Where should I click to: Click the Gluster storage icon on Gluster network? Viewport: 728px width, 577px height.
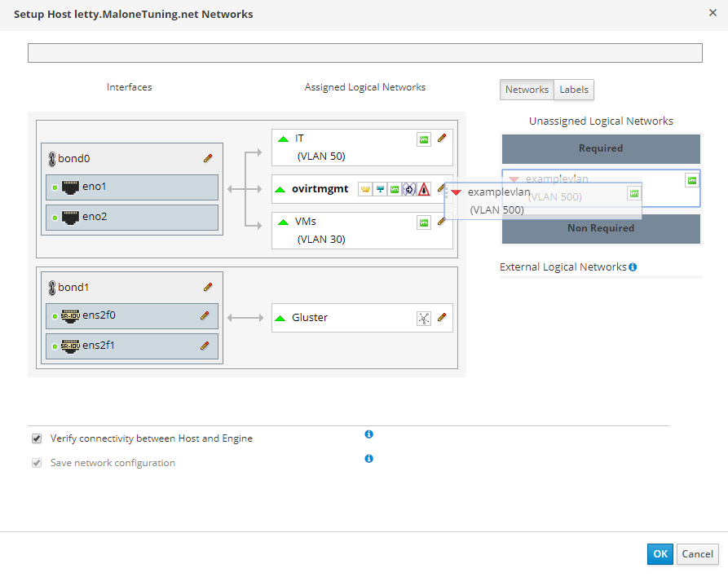424,318
